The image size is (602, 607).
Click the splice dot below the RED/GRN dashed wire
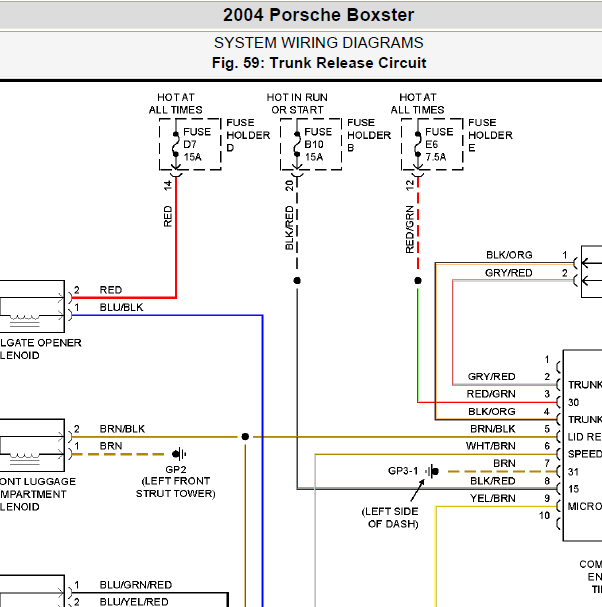[418, 280]
